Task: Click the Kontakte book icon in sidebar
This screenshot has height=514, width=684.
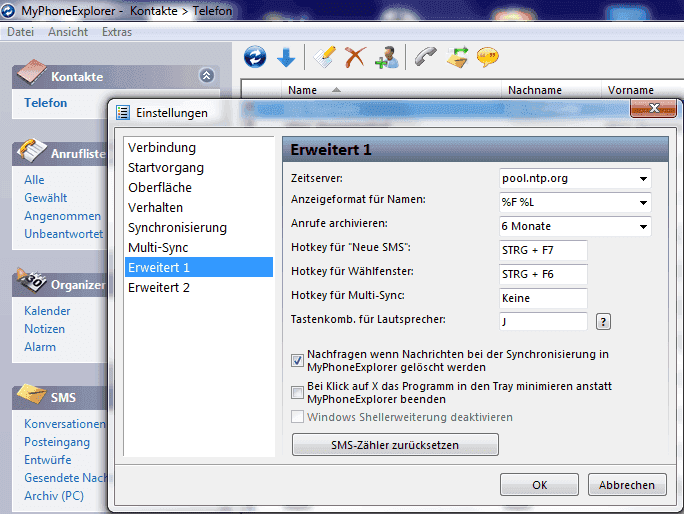Action: 31,72
